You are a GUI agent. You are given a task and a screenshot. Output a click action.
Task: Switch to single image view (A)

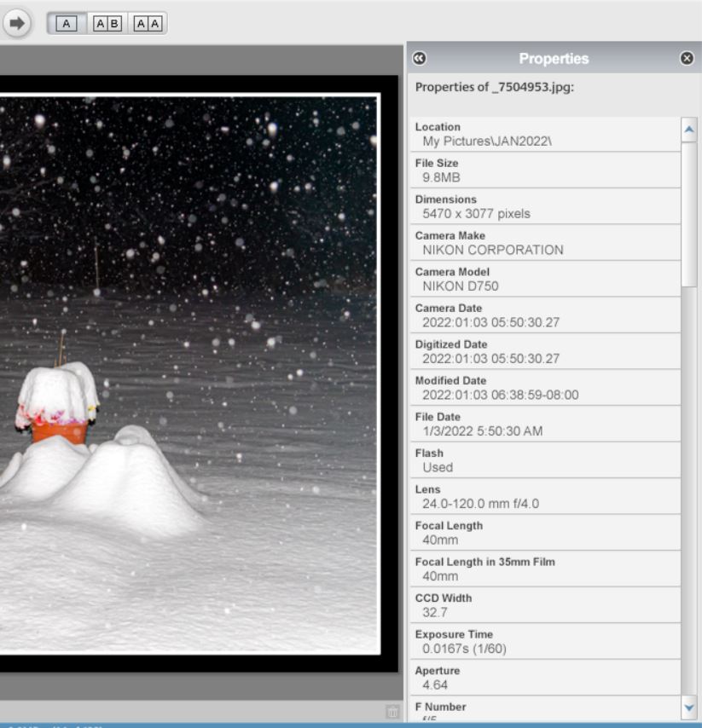click(x=67, y=24)
